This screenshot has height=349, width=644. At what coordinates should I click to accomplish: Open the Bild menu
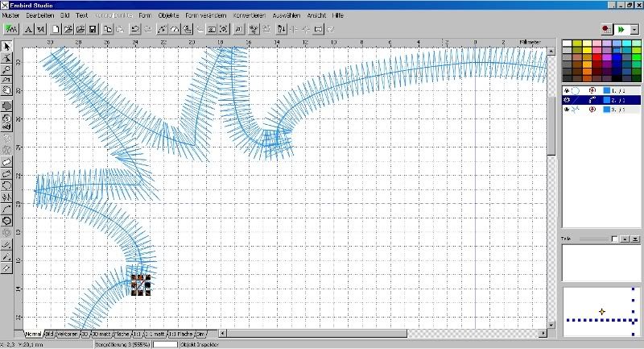coord(65,15)
